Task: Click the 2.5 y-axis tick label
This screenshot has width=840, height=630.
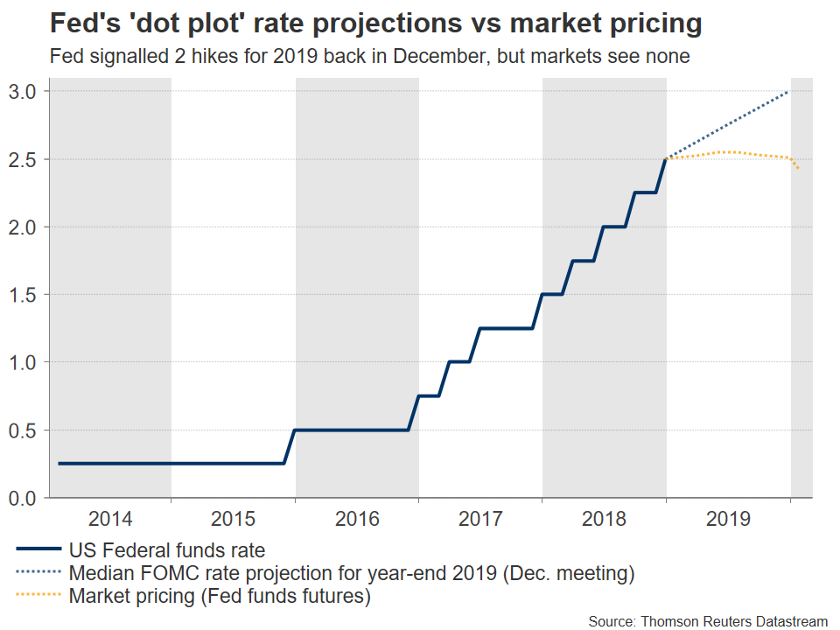Action: [x=24, y=159]
